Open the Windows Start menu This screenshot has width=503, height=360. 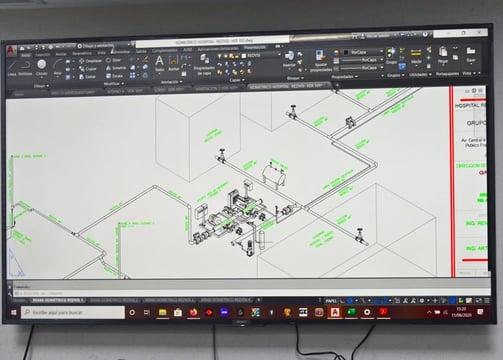tap(13, 313)
